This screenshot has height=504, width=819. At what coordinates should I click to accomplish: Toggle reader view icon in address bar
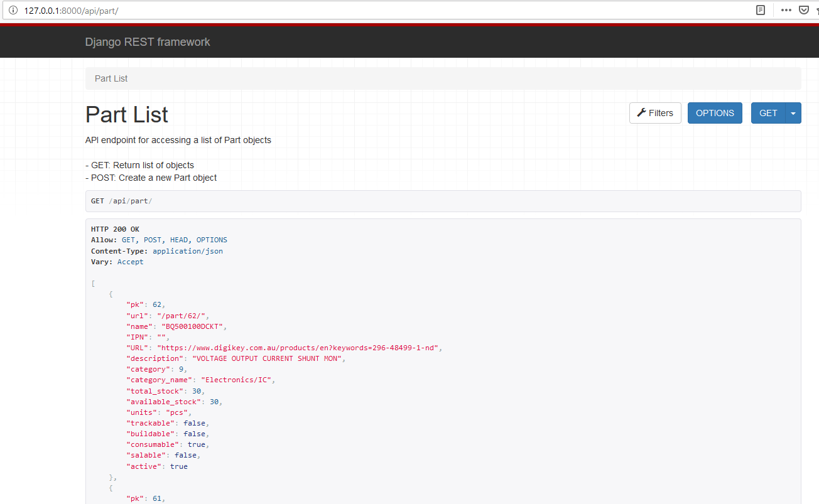[761, 10]
